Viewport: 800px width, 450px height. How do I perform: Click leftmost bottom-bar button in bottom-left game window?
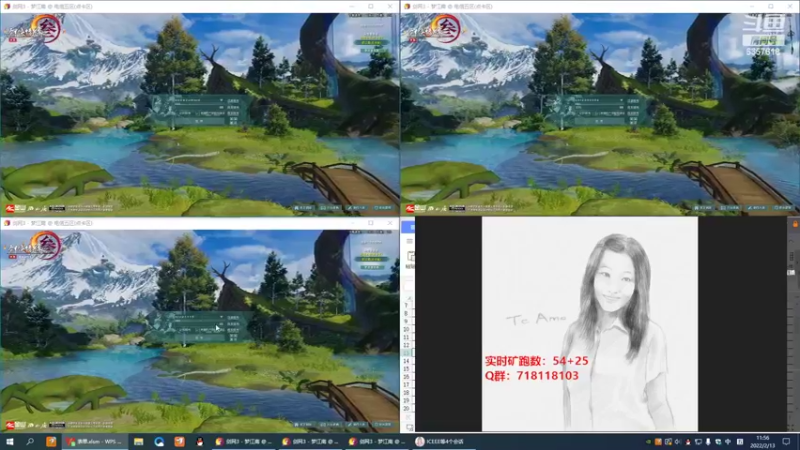coord(304,424)
